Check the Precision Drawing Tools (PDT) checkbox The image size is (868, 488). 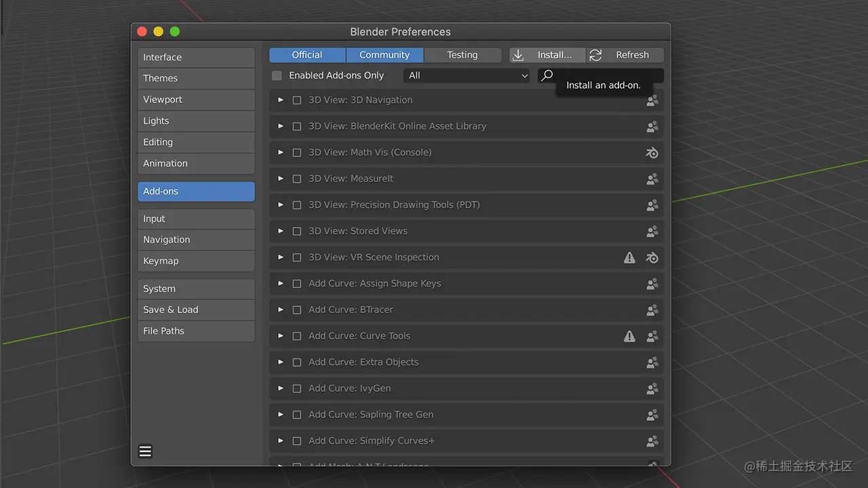(x=297, y=205)
